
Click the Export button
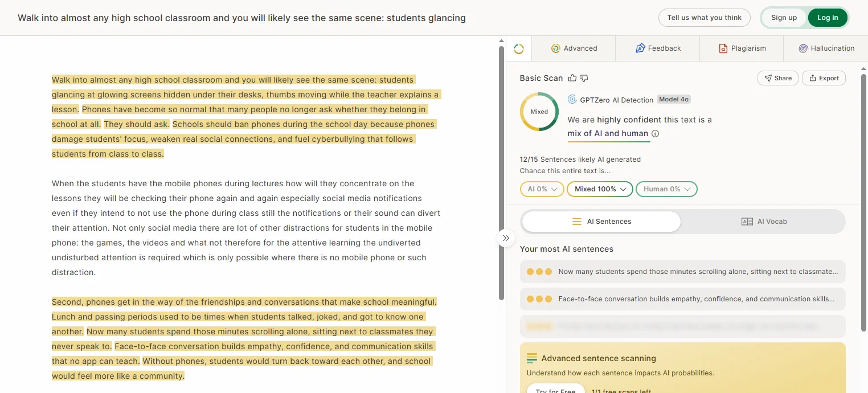[x=824, y=78]
